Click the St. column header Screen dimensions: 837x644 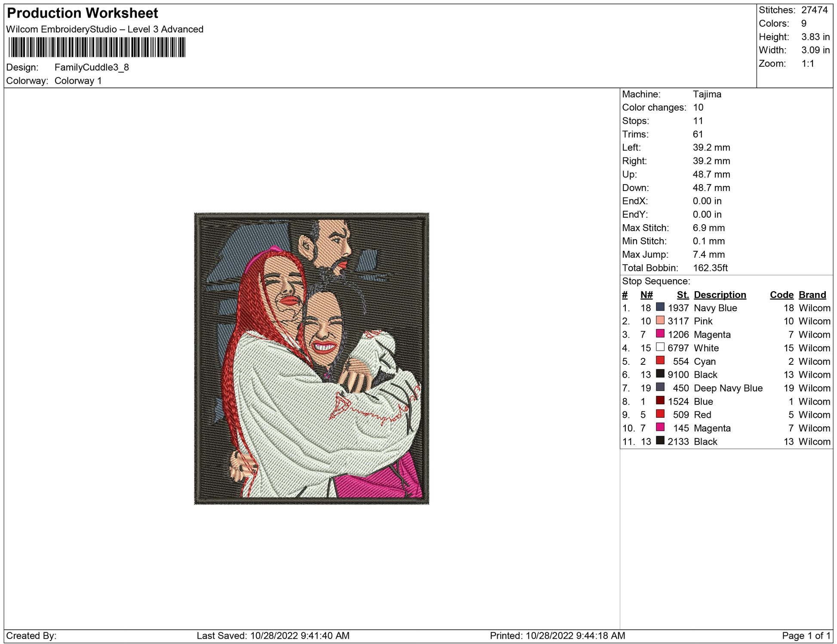(x=682, y=295)
